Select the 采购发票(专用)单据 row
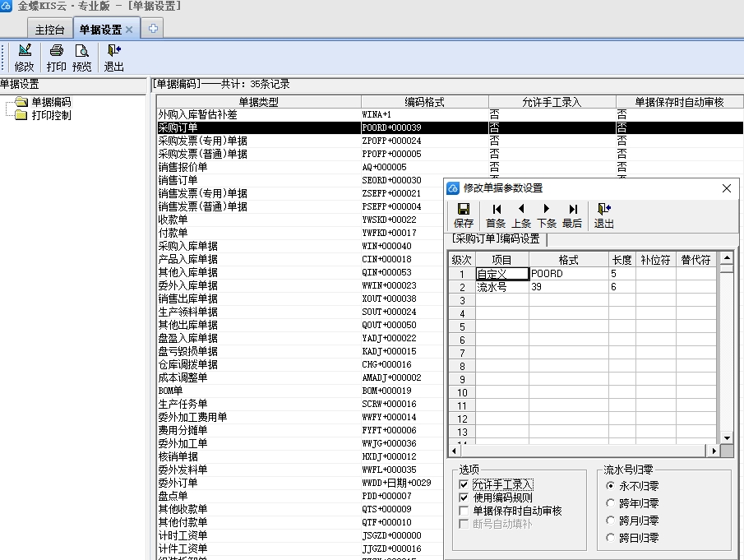 [x=450, y=141]
